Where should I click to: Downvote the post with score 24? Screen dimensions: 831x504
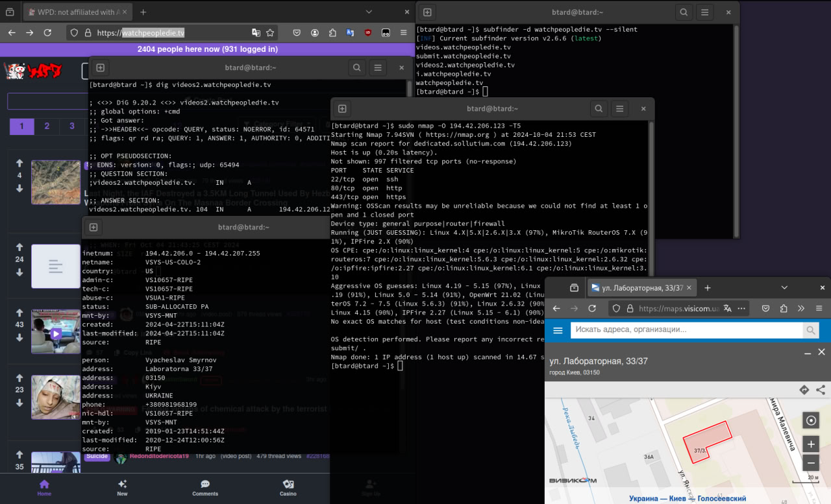click(19, 272)
